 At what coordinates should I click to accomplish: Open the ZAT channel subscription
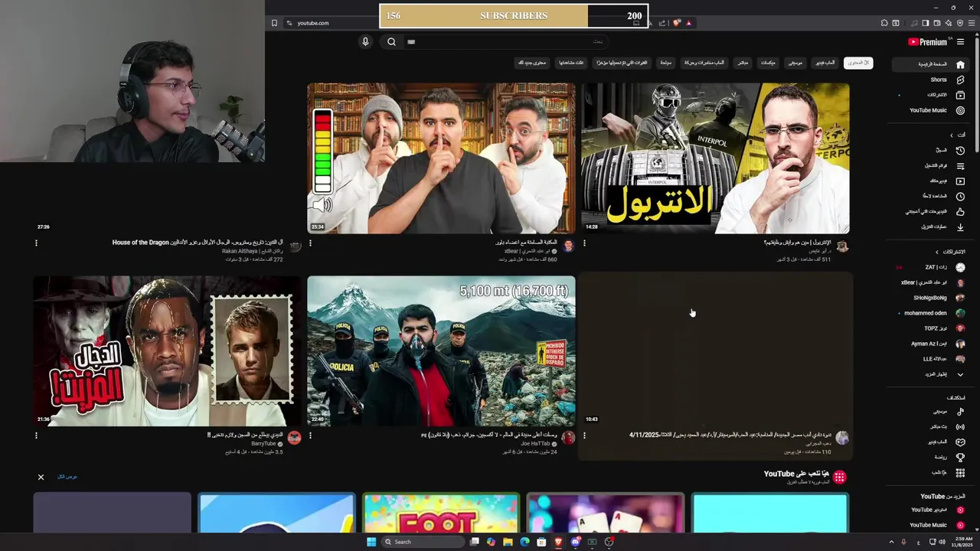931,267
